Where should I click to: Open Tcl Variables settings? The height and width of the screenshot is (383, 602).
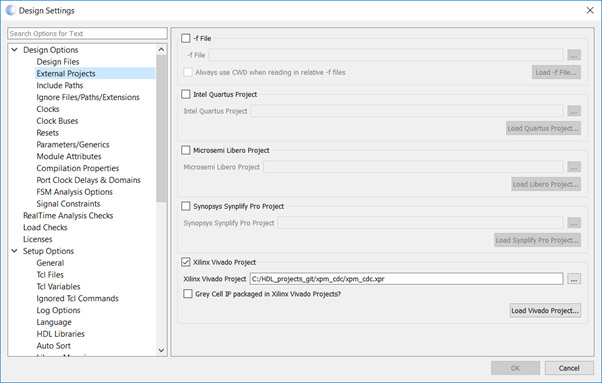[58, 287]
